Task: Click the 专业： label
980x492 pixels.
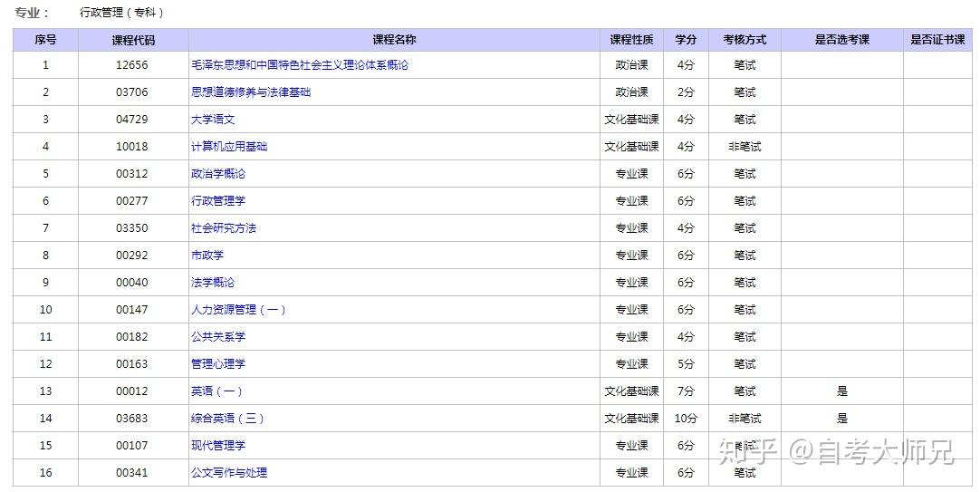Action: point(32,13)
